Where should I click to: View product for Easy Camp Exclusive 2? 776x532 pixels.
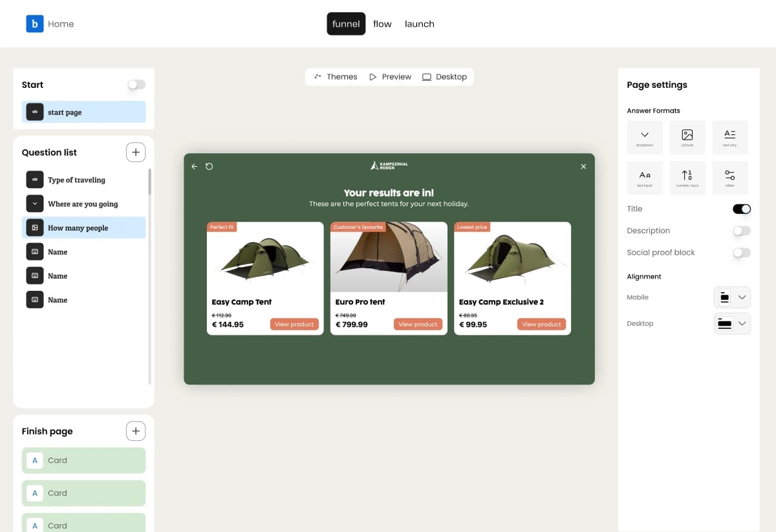coord(542,324)
